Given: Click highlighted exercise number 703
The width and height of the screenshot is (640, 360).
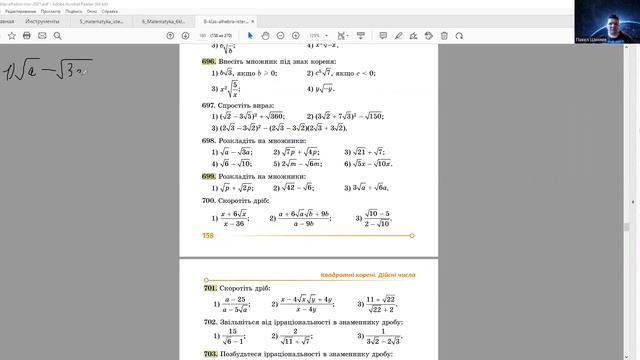Looking at the screenshot, I should click(211, 354).
